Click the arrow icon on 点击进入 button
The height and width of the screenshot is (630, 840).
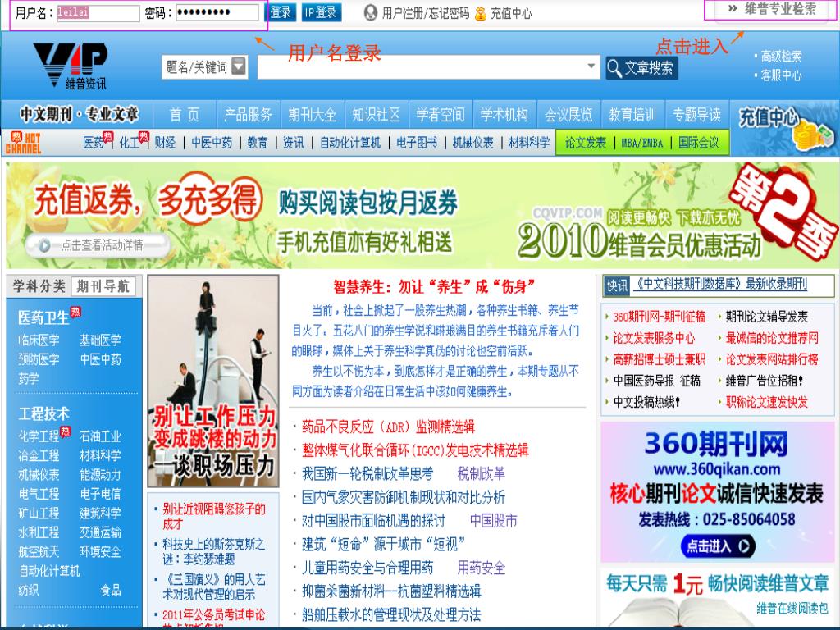(x=744, y=546)
